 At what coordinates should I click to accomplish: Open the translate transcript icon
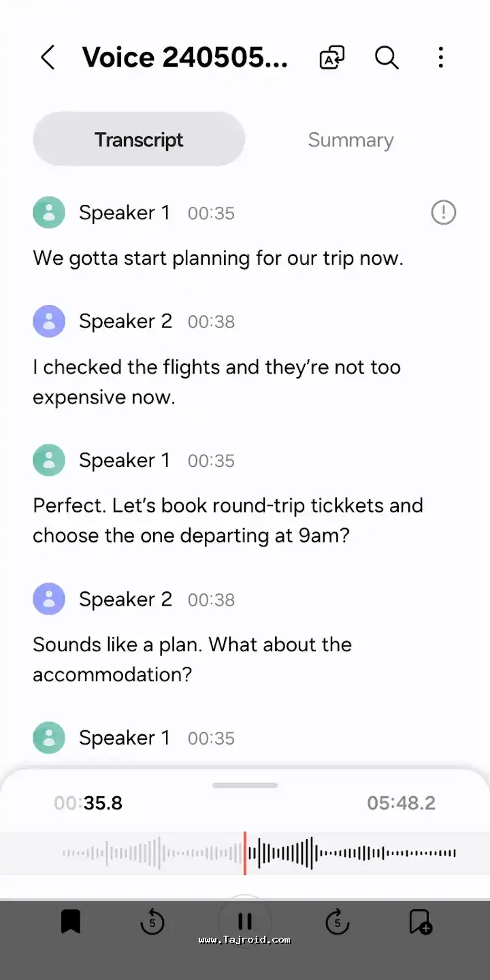coord(332,58)
